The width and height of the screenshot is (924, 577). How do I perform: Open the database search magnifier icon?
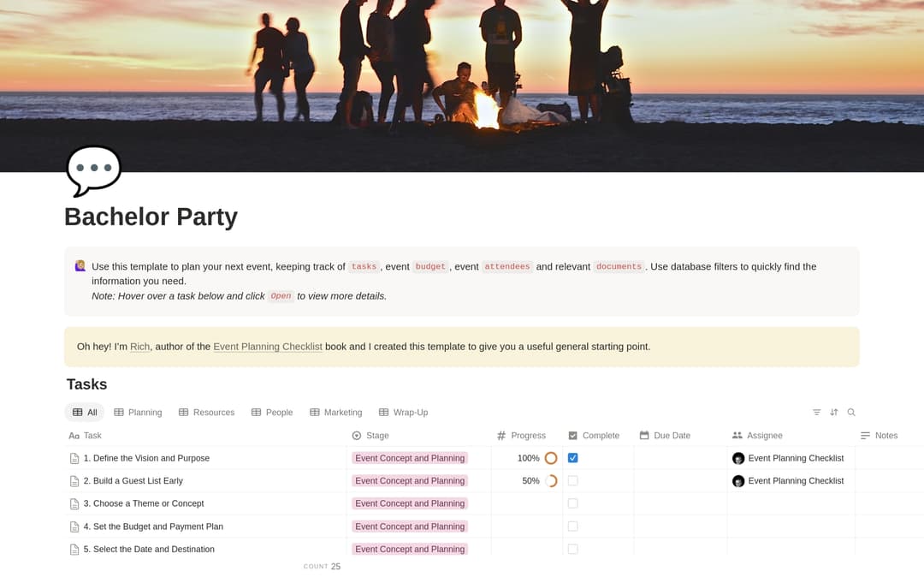tap(851, 413)
